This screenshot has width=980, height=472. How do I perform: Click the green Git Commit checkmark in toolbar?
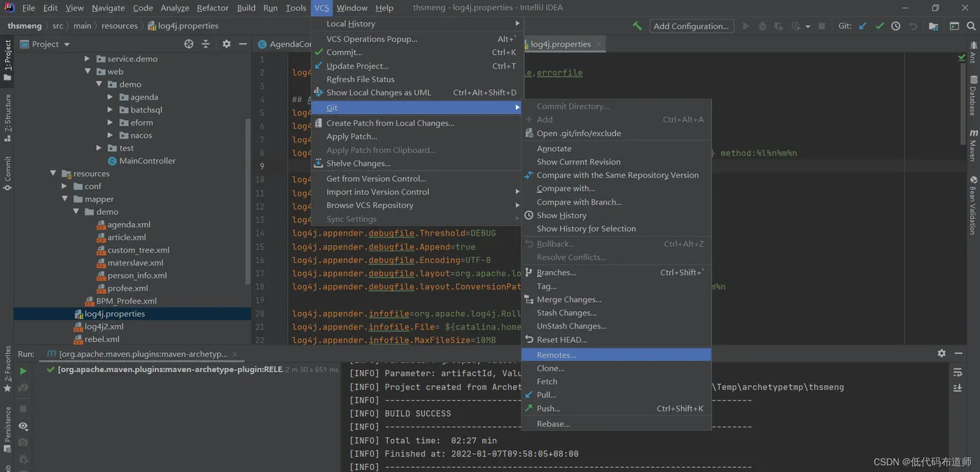point(879,26)
